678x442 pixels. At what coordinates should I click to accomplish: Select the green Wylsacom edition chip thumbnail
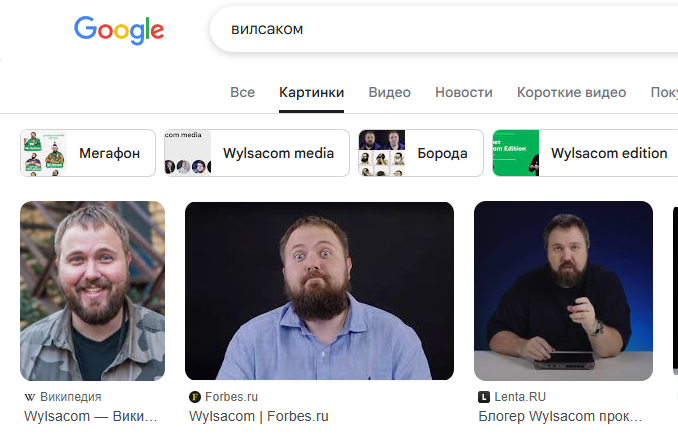coord(516,153)
